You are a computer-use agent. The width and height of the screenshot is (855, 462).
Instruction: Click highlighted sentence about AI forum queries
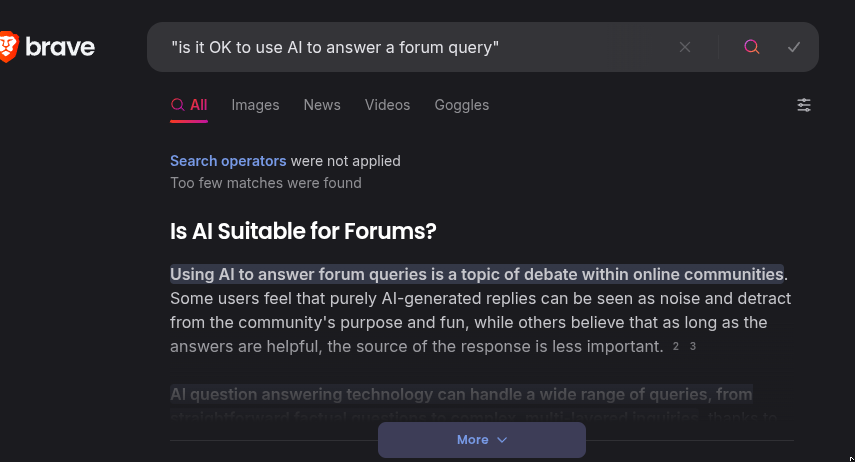pyautogui.click(x=477, y=274)
